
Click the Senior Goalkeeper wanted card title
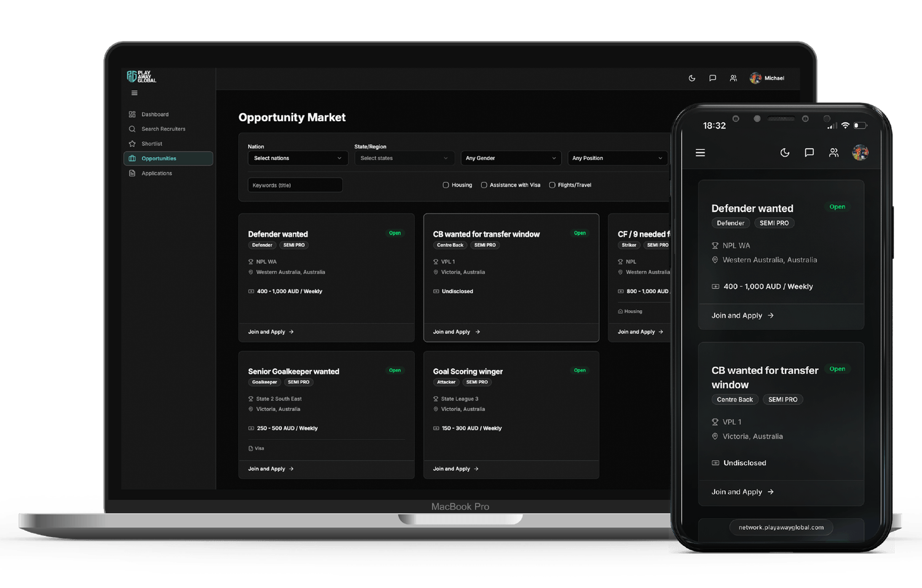(294, 372)
